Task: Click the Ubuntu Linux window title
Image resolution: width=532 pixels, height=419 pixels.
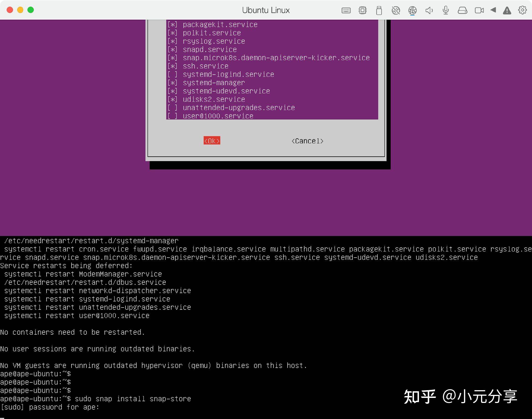Action: 266,10
